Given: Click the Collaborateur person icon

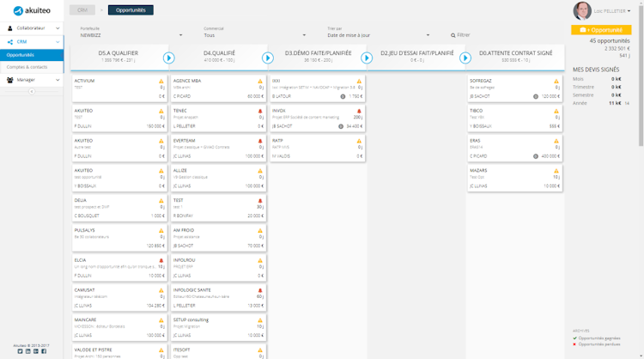Looking at the screenshot, I should click(10, 28).
